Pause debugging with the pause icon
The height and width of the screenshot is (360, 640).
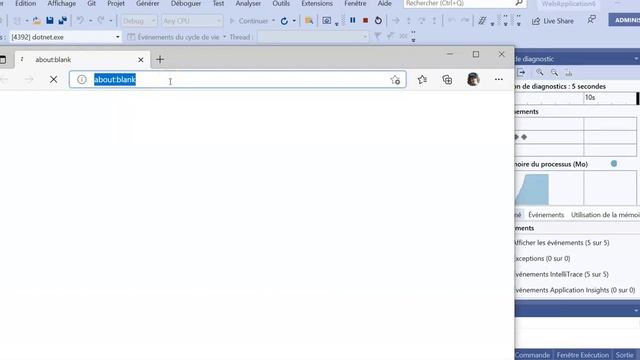coord(353,20)
